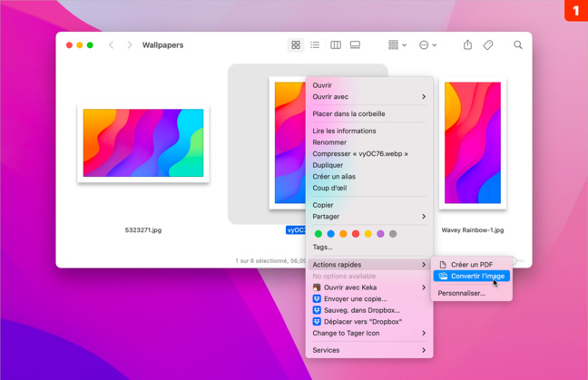Switch Finder to icon view
The image size is (588, 380).
pyautogui.click(x=296, y=45)
